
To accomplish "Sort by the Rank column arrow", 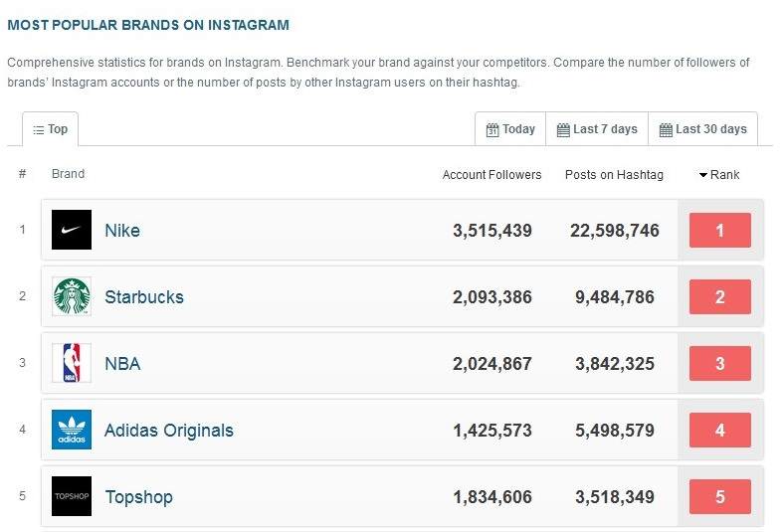I will [x=703, y=175].
